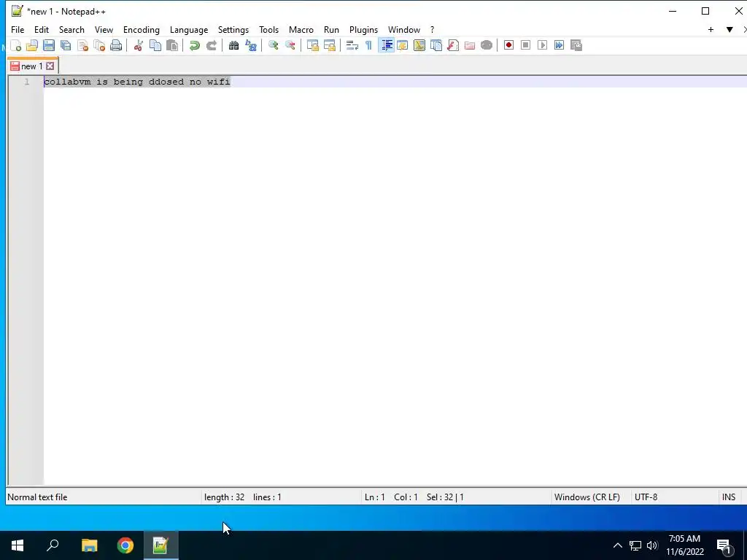
Task: Open Find with the binoculars icon
Action: coord(233,45)
